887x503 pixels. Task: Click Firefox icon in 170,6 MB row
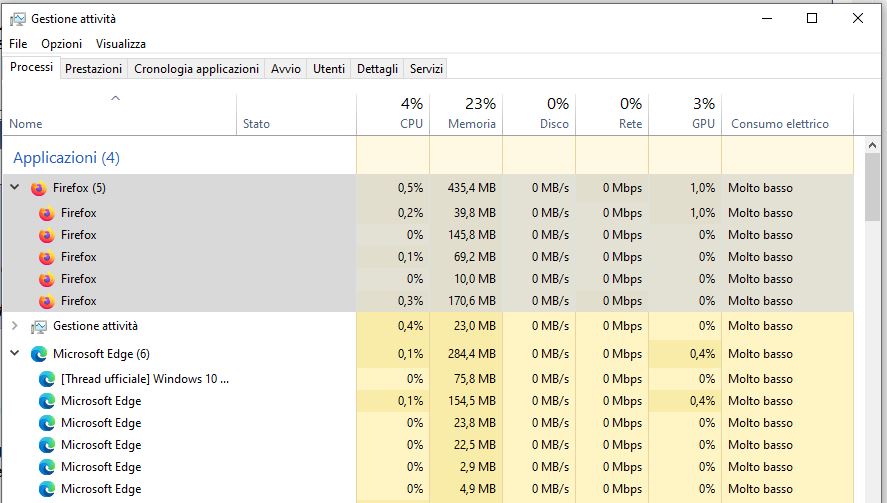(46, 302)
